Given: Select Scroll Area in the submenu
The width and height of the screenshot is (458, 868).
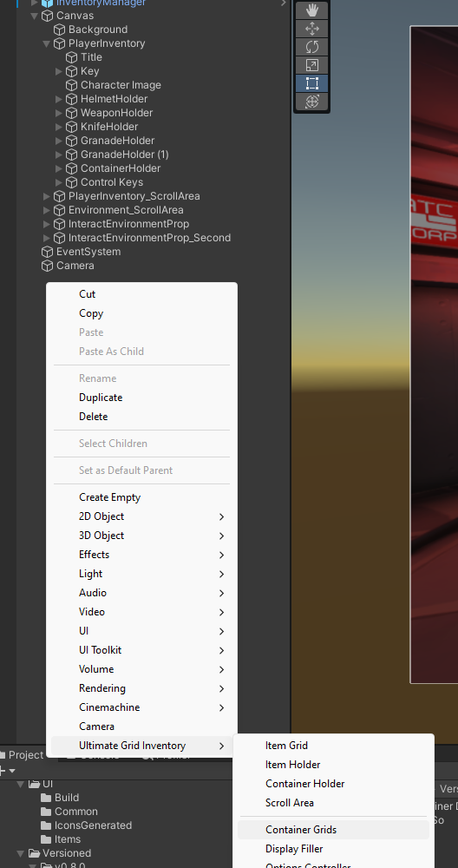Looking at the screenshot, I should point(334,803).
